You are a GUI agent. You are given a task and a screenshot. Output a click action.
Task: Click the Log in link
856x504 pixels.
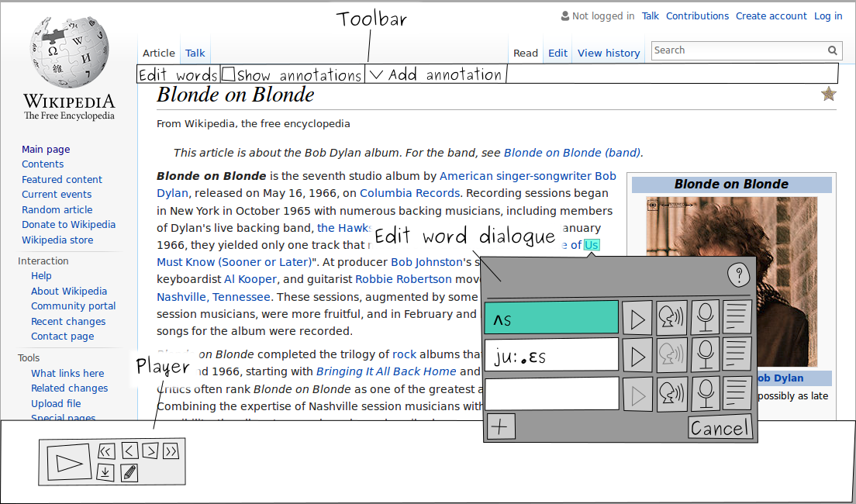point(828,16)
